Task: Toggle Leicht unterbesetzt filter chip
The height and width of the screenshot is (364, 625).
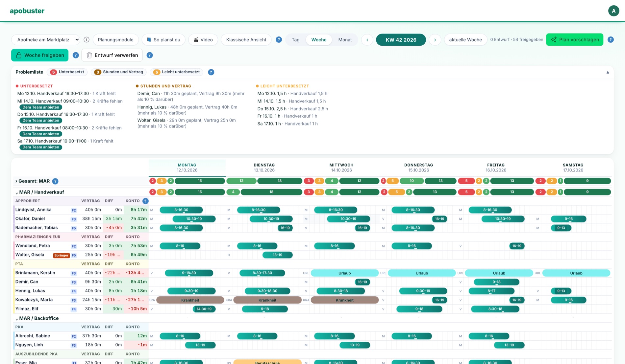Action: (x=177, y=72)
